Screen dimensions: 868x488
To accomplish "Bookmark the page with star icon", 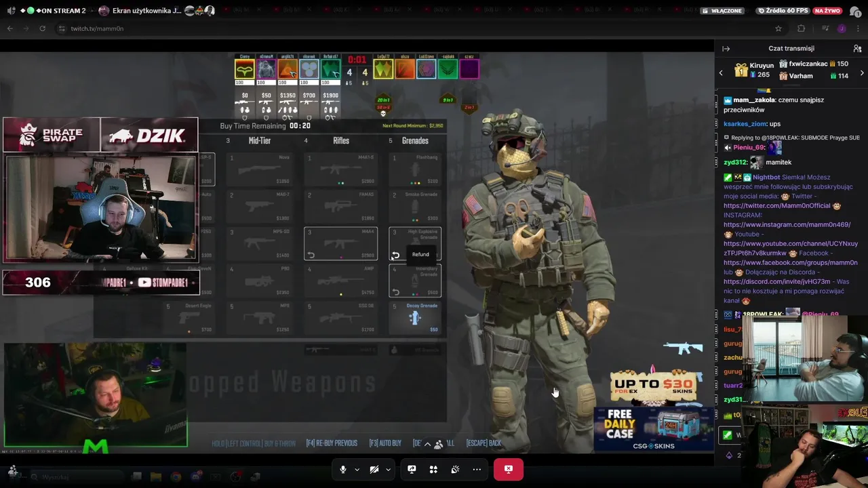I will pyautogui.click(x=778, y=28).
